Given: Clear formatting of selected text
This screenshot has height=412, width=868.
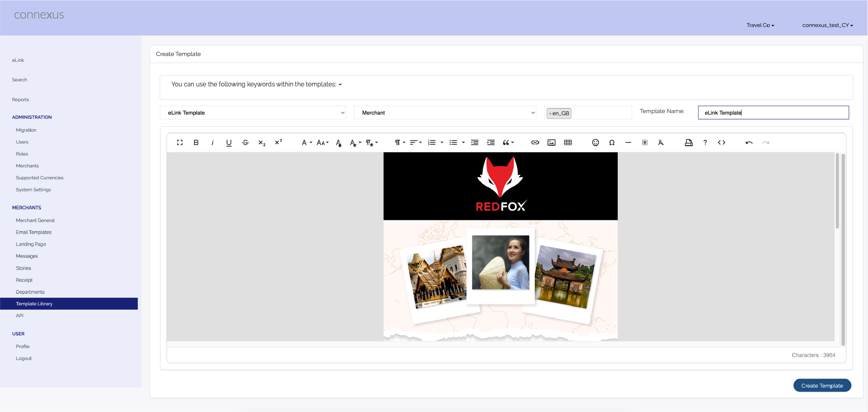Looking at the screenshot, I should pos(661,143).
